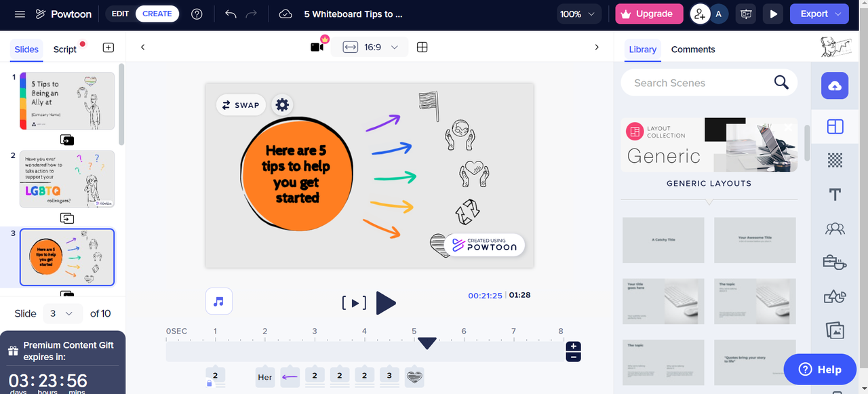Open the Export dropdown

[x=819, y=14]
